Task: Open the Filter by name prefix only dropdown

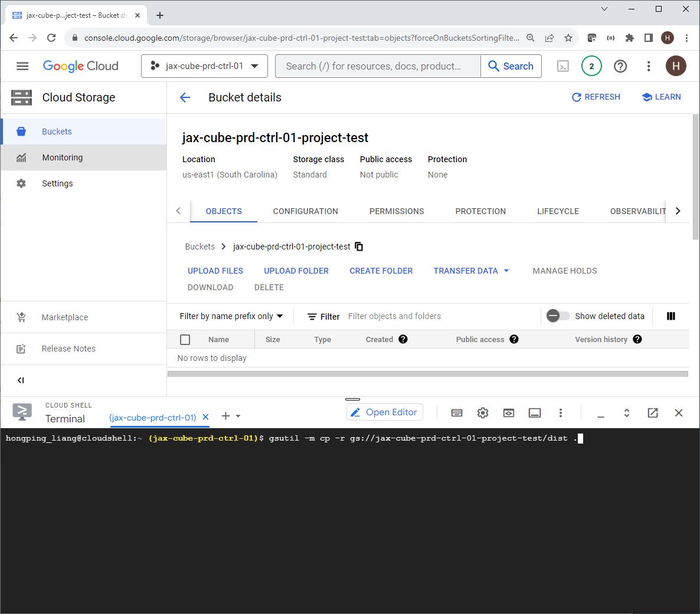Action: [x=230, y=316]
